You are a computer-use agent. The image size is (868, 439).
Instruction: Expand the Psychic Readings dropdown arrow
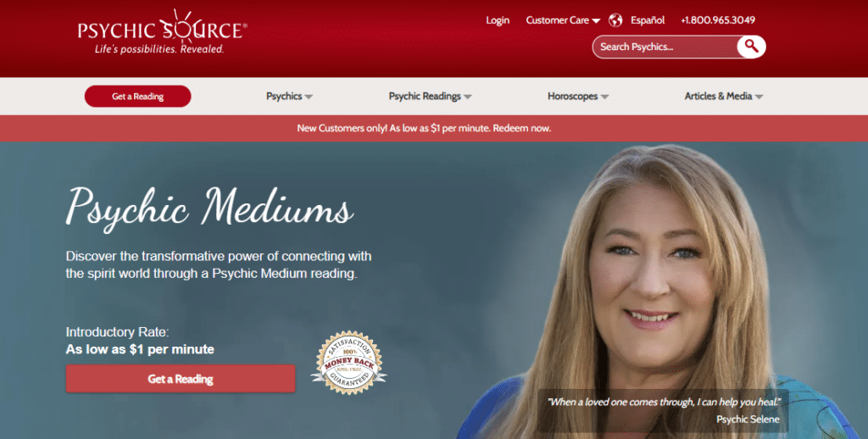(x=468, y=97)
